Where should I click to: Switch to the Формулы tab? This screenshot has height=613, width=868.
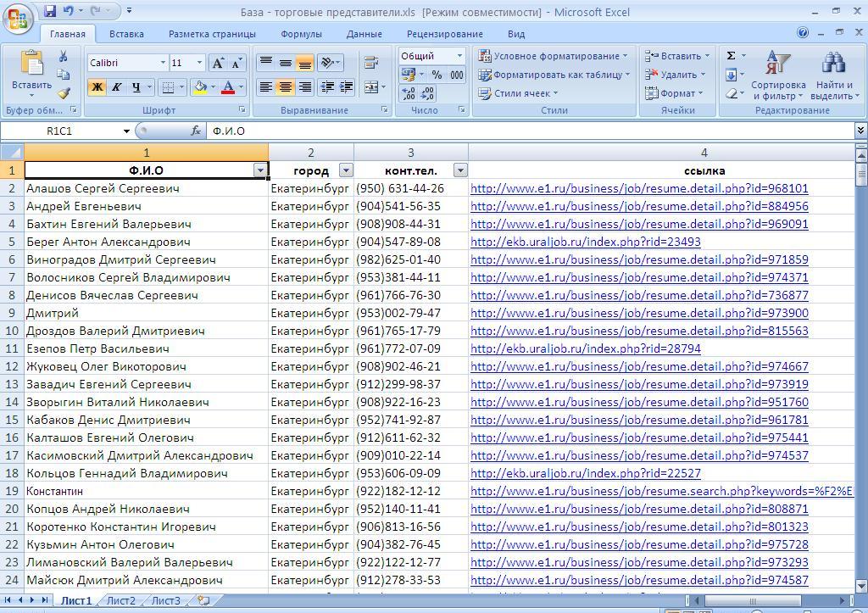pos(301,34)
